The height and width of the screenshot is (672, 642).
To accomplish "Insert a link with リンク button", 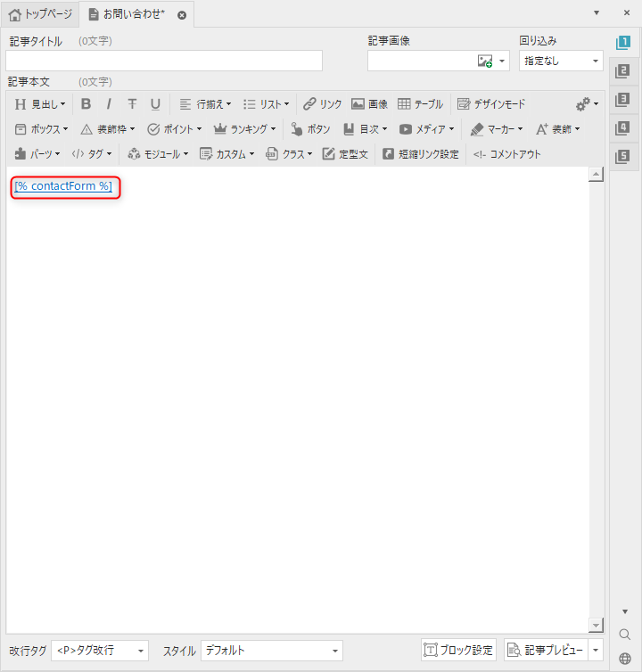I will [322, 104].
